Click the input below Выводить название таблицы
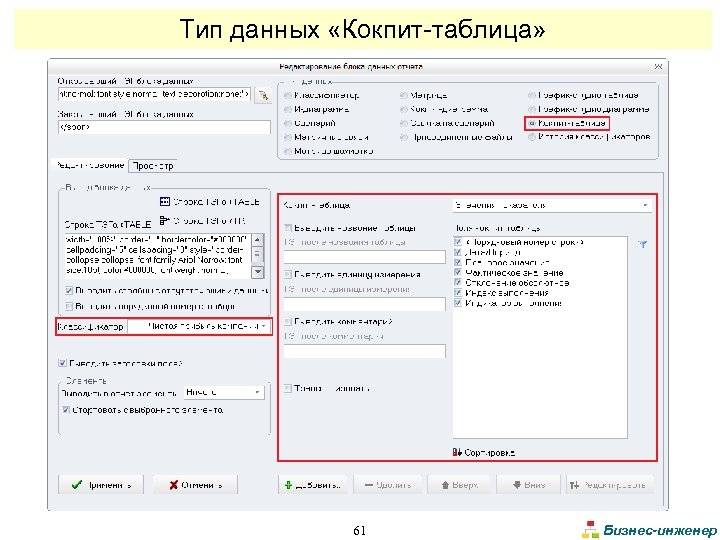The width and height of the screenshot is (720, 540). [x=365, y=257]
